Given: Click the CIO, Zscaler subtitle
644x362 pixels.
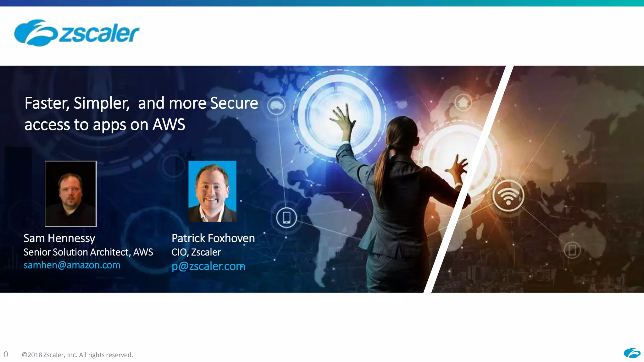Looking at the screenshot, I should pyautogui.click(x=196, y=252).
